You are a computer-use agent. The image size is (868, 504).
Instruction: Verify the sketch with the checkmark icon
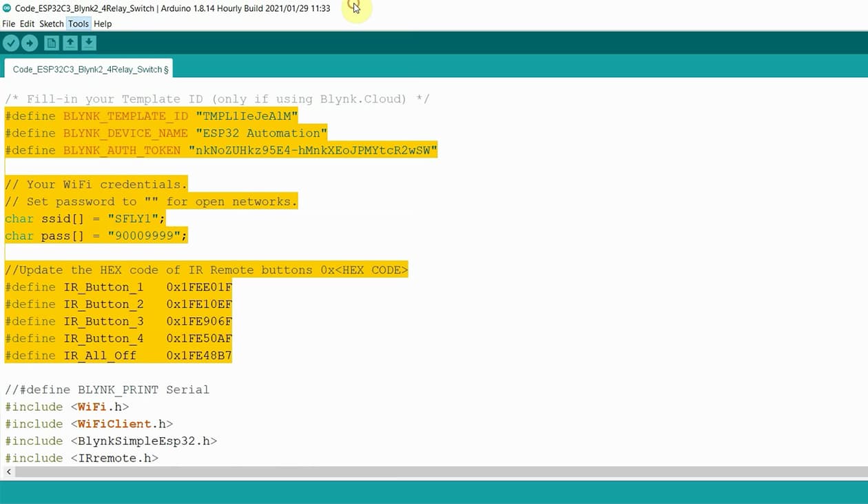11,42
